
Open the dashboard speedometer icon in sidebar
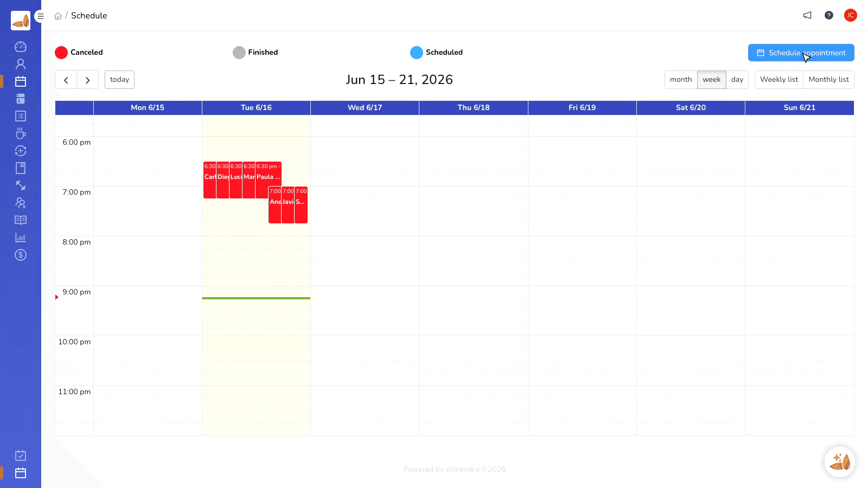(21, 47)
